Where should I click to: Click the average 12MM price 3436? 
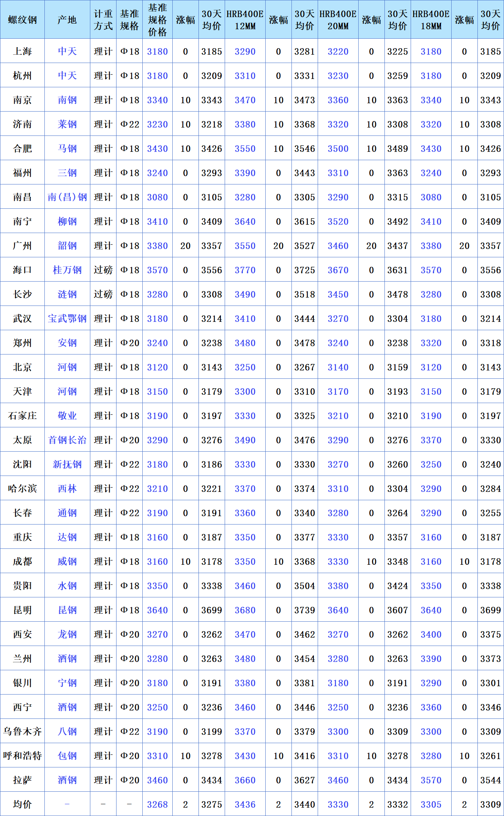(x=245, y=804)
